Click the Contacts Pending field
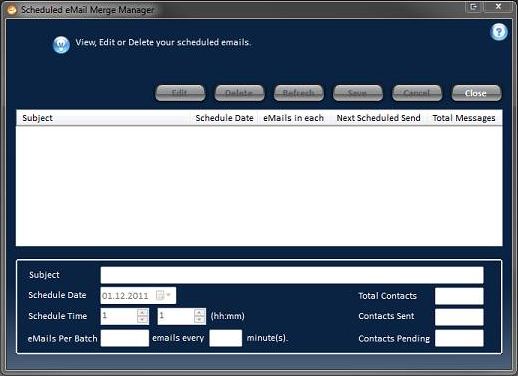The width and height of the screenshot is (518, 376). point(459,338)
